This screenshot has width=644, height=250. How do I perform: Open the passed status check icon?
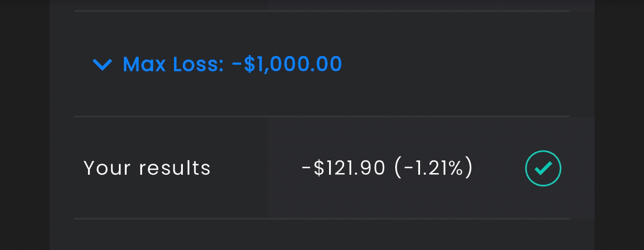[543, 169]
